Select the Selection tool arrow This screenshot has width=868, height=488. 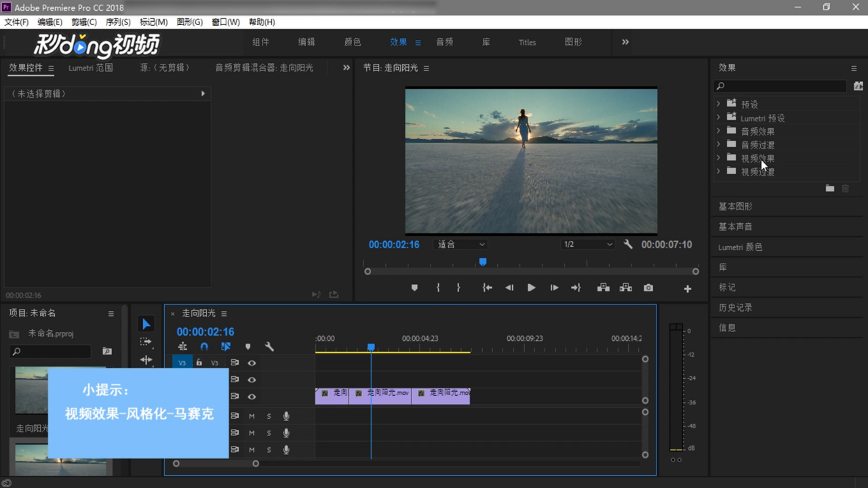pos(146,324)
